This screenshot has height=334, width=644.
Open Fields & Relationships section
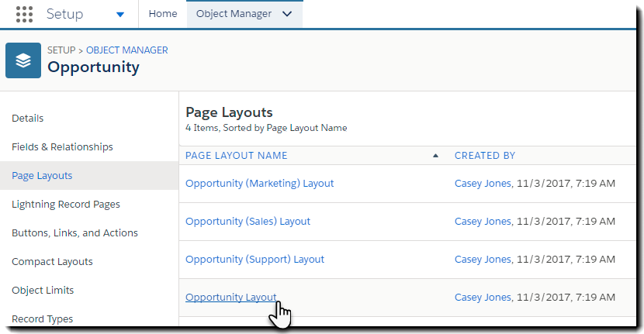click(x=62, y=147)
